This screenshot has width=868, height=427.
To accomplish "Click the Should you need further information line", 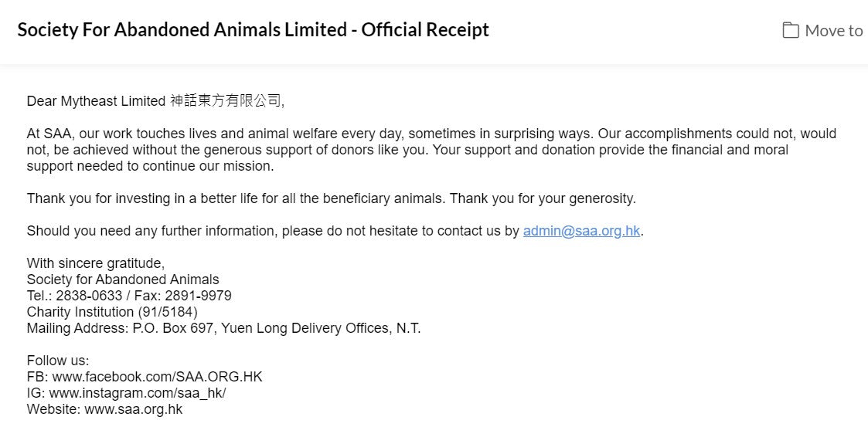I will [273, 231].
